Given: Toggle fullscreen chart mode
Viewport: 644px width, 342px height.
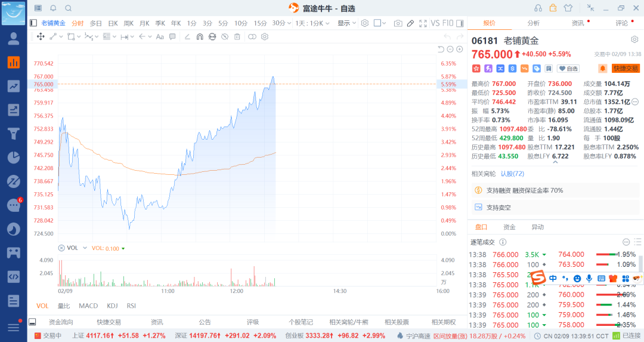Looking at the screenshot, I should point(423,23).
